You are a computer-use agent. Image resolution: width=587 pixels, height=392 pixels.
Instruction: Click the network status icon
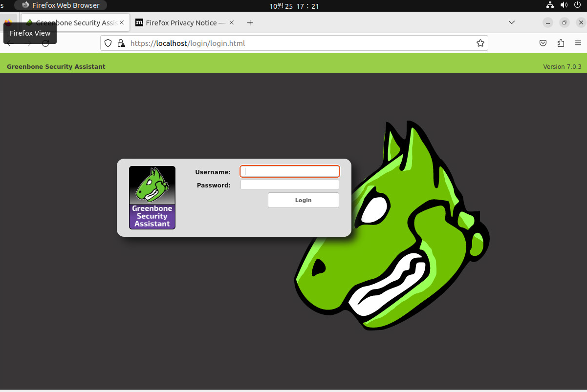[550, 5]
